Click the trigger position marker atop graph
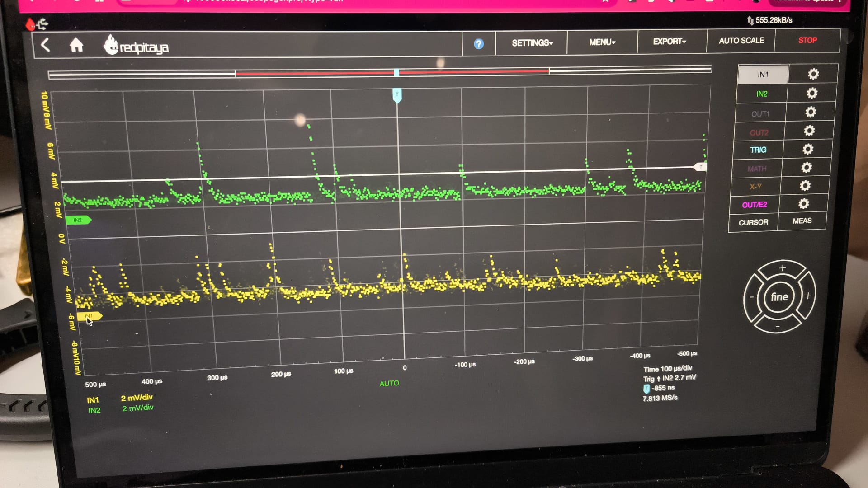Screen dimensions: 868x488 pos(397,95)
